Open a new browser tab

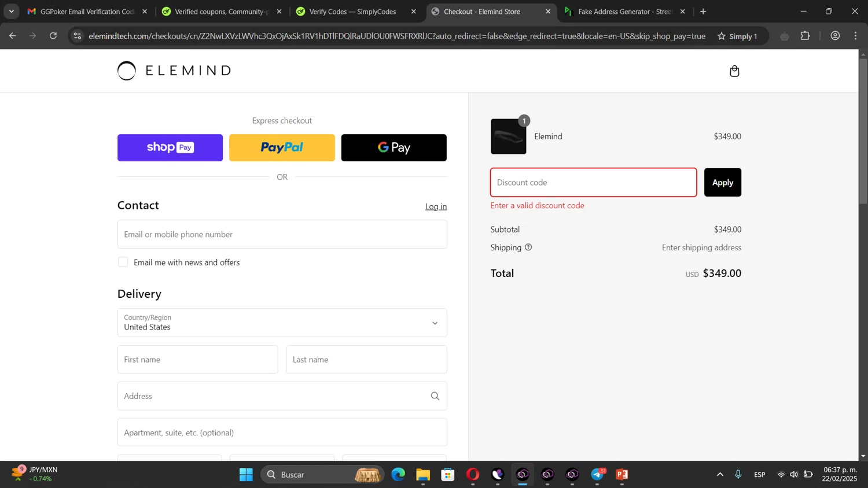point(703,12)
